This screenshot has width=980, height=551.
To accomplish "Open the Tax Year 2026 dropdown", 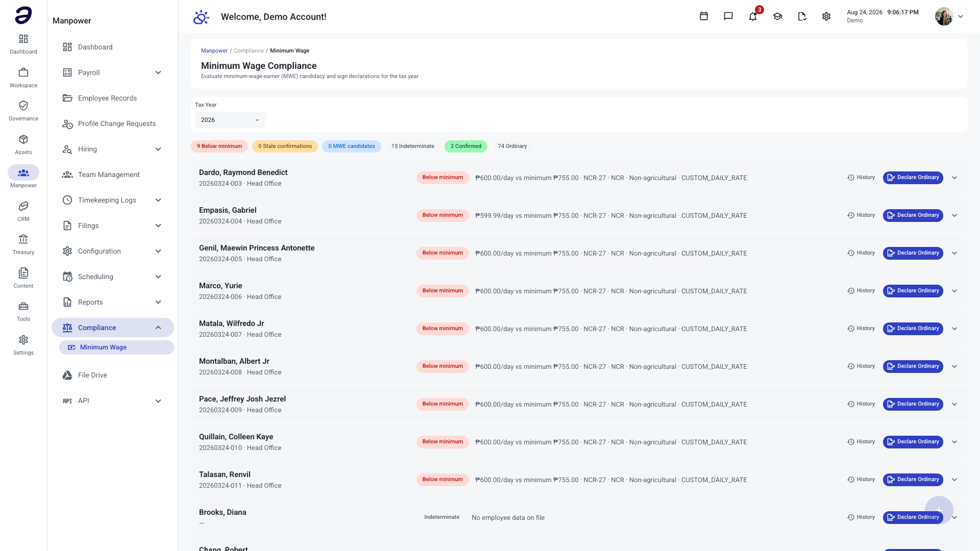I will (231, 120).
